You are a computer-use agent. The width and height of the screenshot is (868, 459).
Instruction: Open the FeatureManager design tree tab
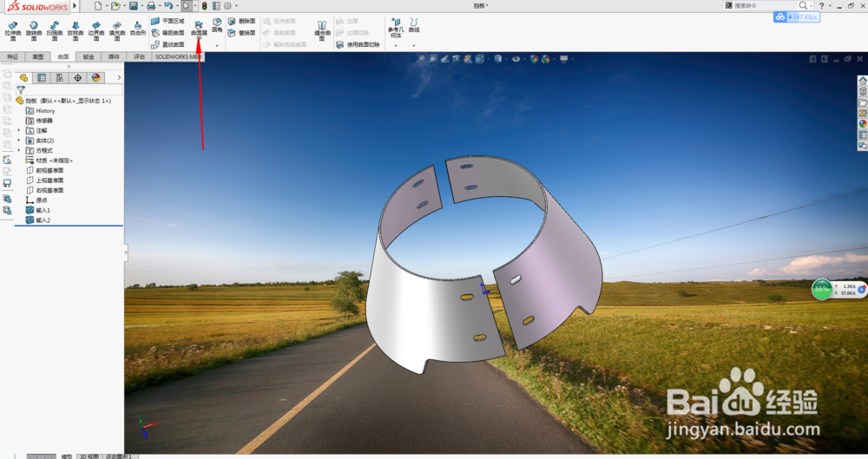coord(23,78)
